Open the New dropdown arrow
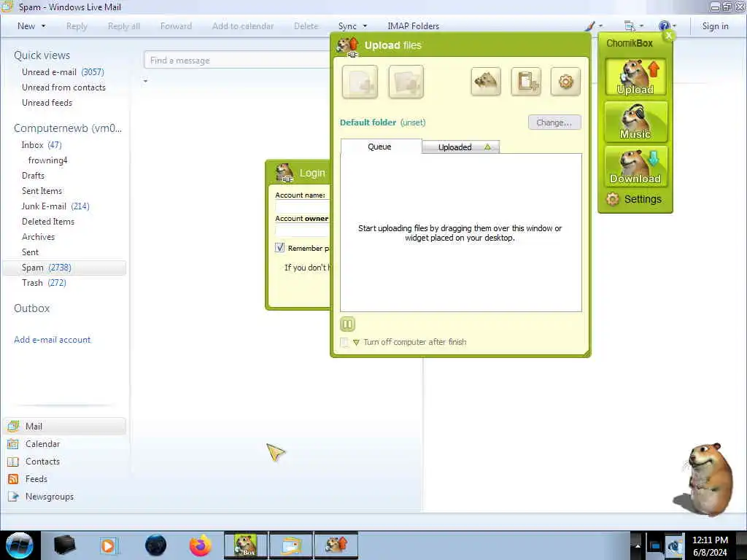This screenshot has width=747, height=560. pos(44,26)
